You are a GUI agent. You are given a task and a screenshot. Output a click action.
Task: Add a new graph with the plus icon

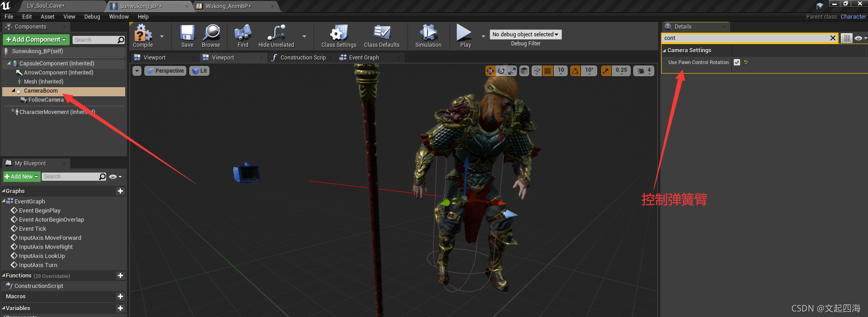pos(120,191)
